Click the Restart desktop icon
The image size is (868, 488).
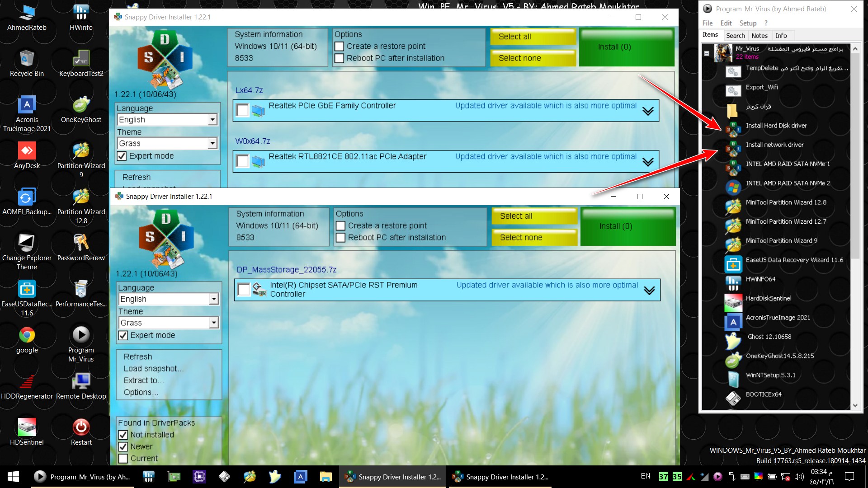(x=81, y=432)
